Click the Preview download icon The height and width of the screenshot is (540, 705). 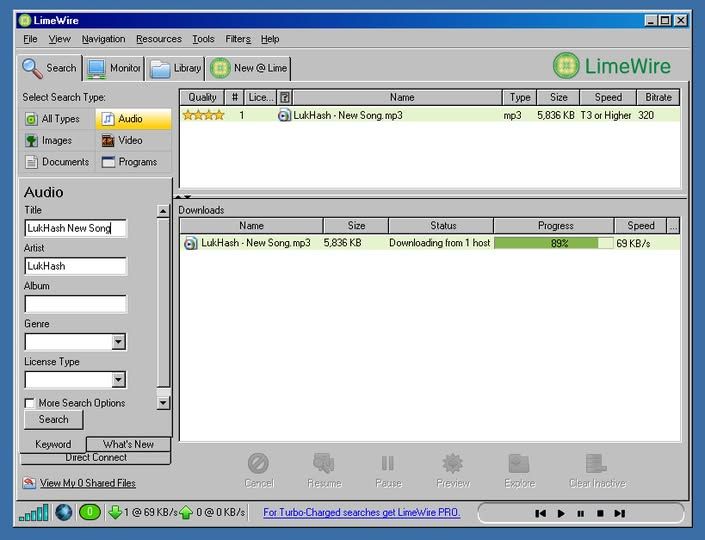453,464
